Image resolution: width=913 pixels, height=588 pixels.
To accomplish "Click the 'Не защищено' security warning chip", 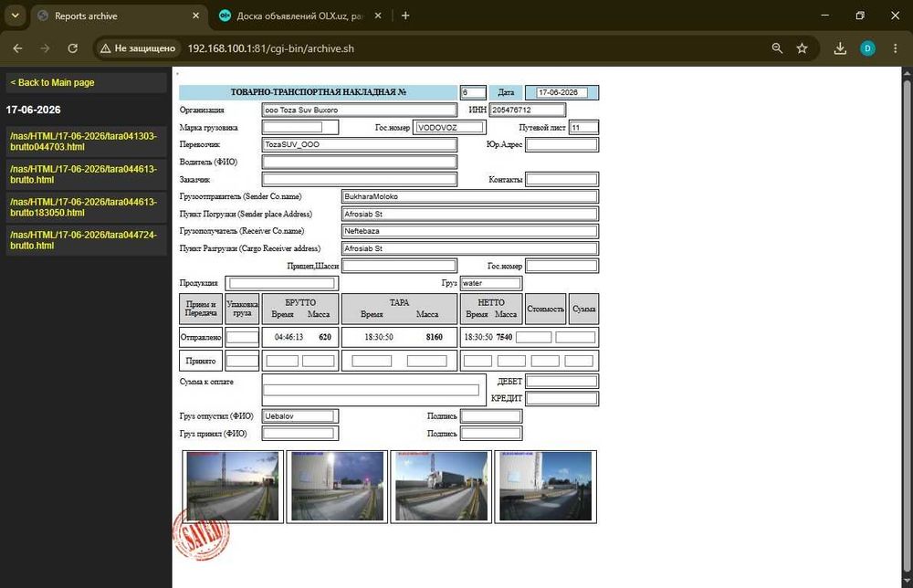I will (x=138, y=48).
